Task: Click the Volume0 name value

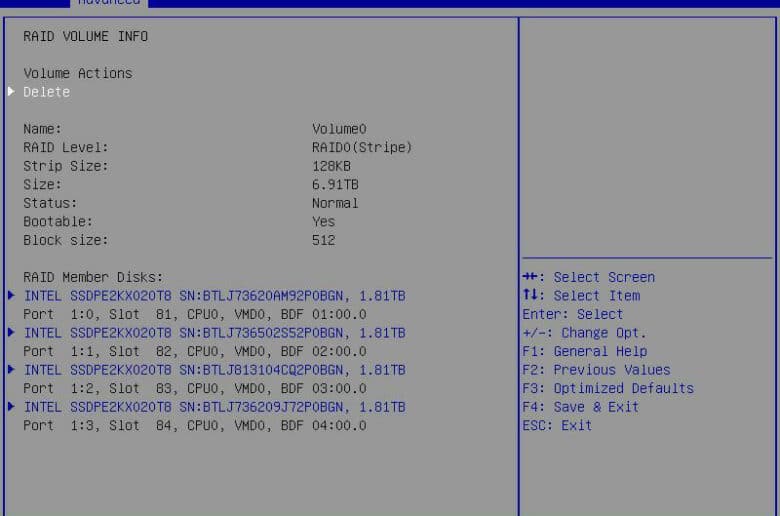Action: coord(339,129)
